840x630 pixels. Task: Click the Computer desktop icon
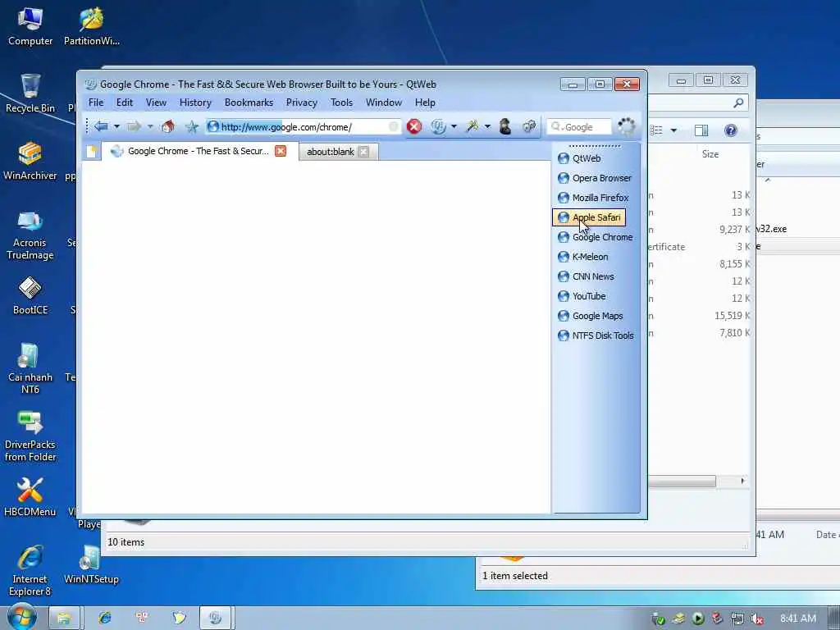30,27
